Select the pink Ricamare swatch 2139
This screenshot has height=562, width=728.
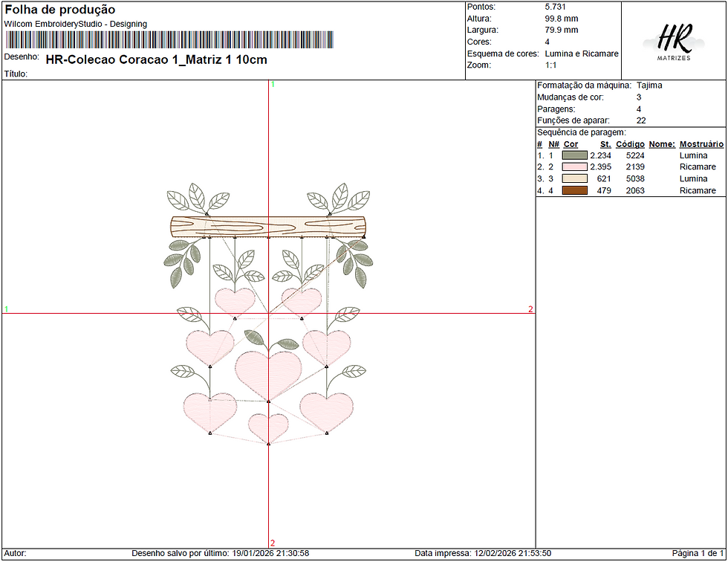tap(574, 167)
